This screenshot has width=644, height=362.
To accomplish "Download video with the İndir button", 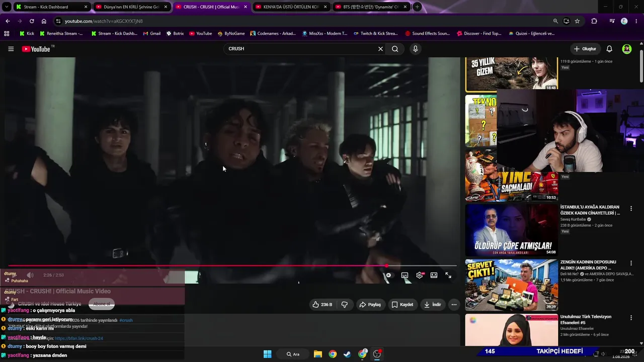I will click(x=432, y=304).
